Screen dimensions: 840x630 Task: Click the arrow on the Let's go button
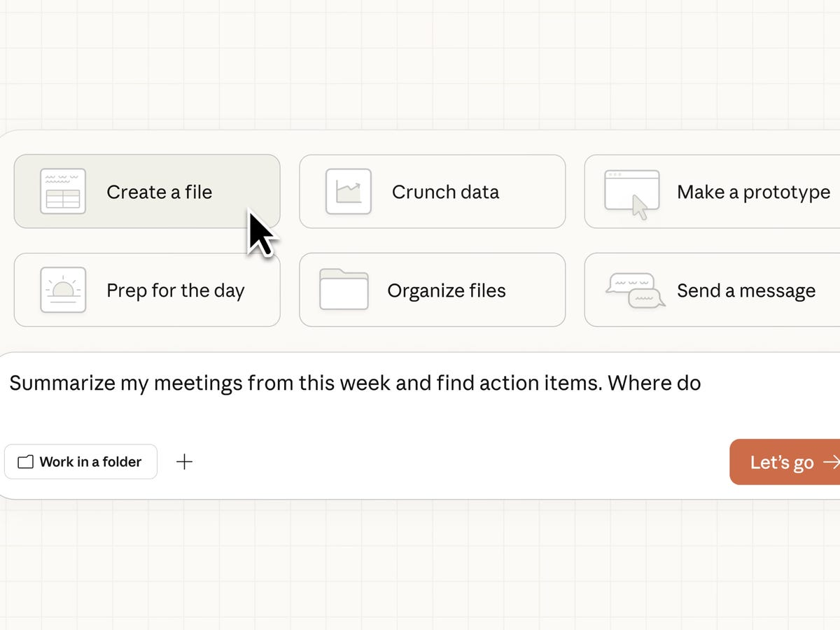coord(831,462)
